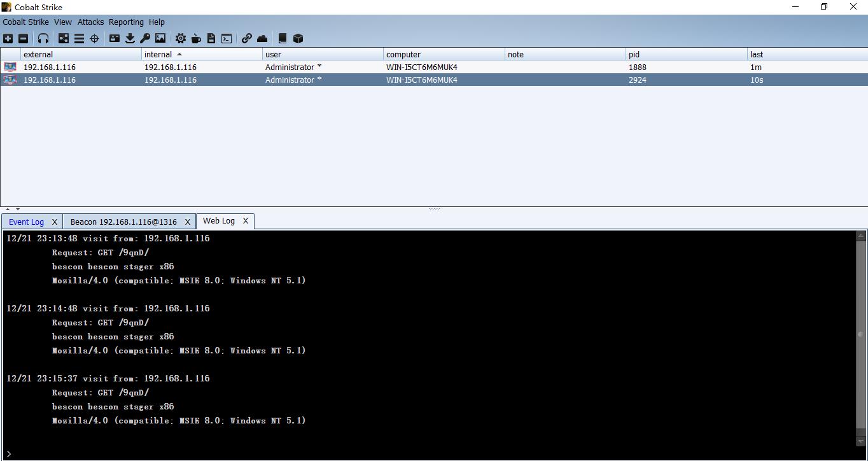Open Keystrokes via the key icon
This screenshot has width=868, height=461.
point(145,39)
